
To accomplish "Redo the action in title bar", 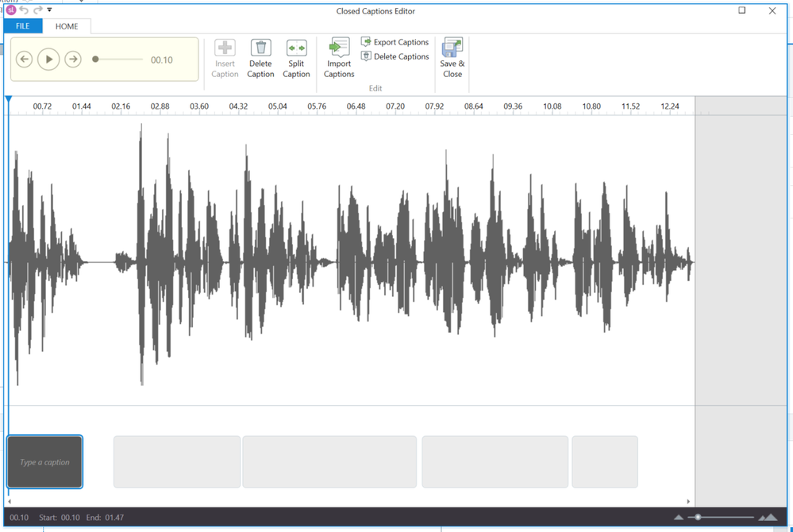I will 37,10.
